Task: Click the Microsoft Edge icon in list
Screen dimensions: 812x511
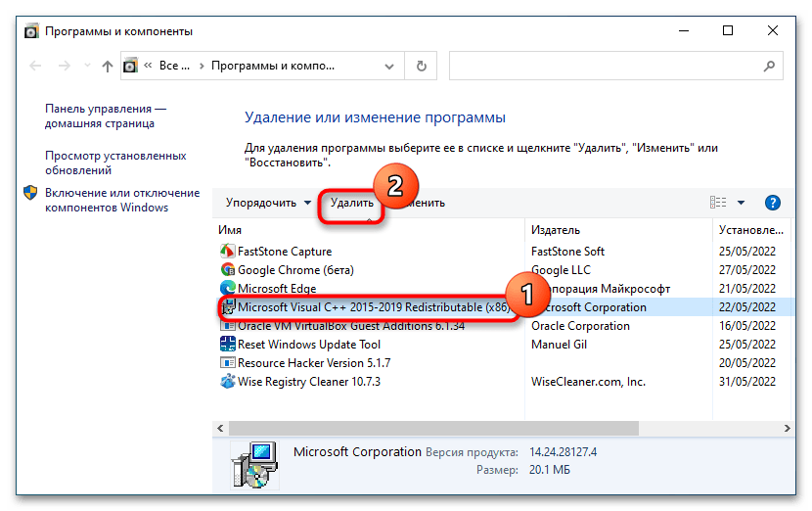Action: [x=228, y=289]
